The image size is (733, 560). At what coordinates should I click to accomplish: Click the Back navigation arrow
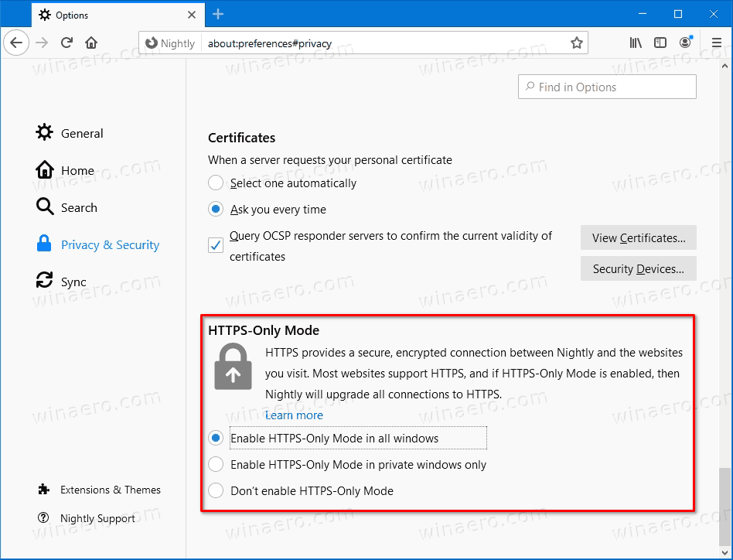coord(17,43)
